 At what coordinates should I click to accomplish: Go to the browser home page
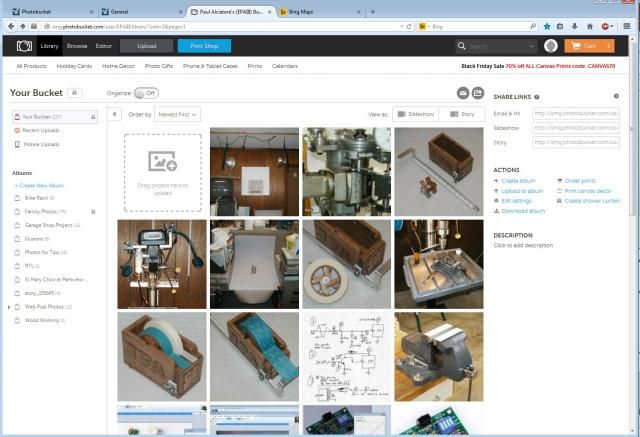589,26
